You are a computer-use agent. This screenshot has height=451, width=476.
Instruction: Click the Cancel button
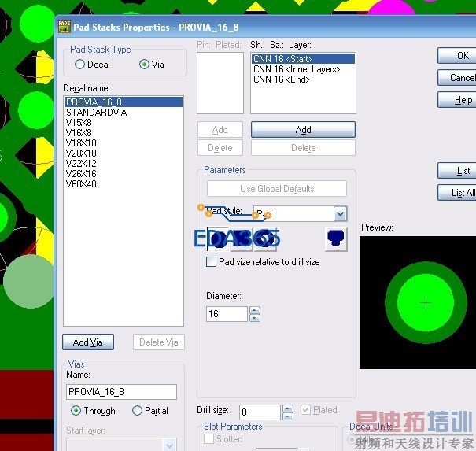click(x=457, y=78)
